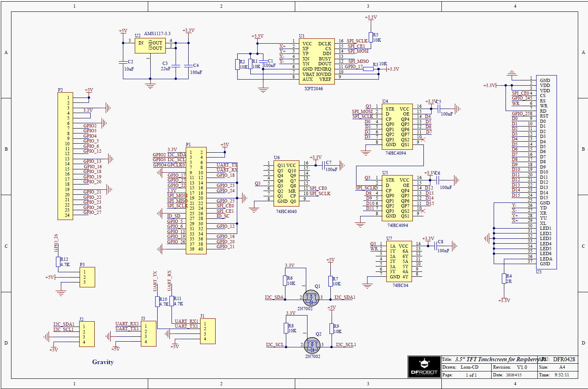Select resistor R8 10K above I2C_SCL
This screenshot has height=389, width=588.
pos(286,328)
